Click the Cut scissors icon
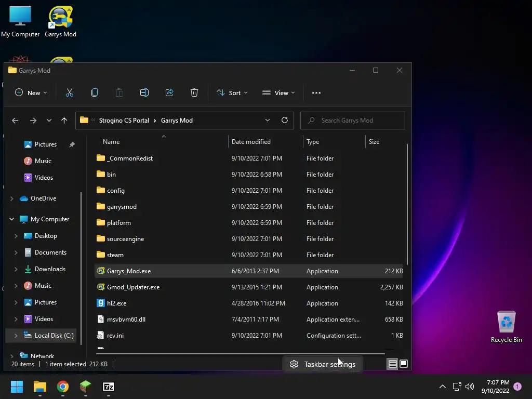532x399 pixels. tap(70, 92)
